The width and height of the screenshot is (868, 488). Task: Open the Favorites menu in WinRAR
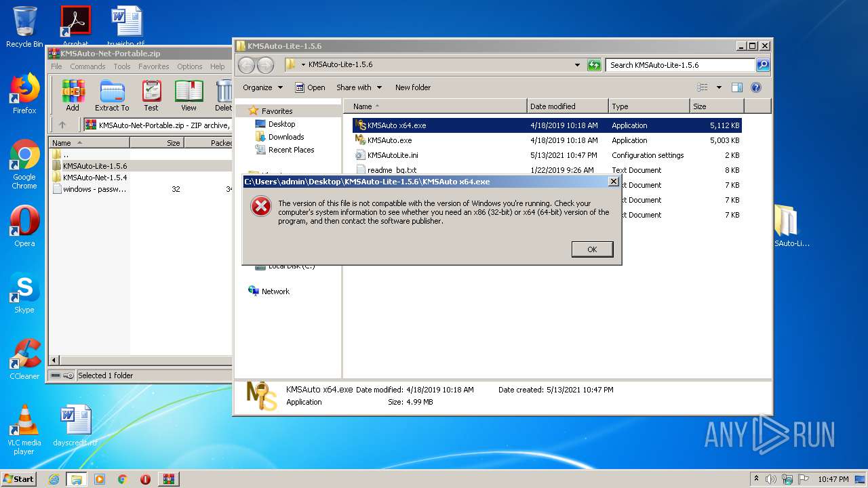pos(154,66)
